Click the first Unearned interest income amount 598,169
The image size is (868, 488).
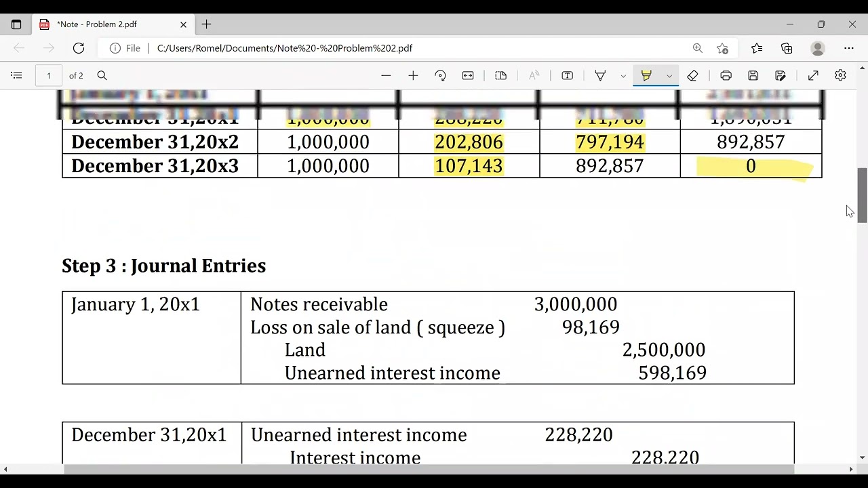(x=672, y=373)
